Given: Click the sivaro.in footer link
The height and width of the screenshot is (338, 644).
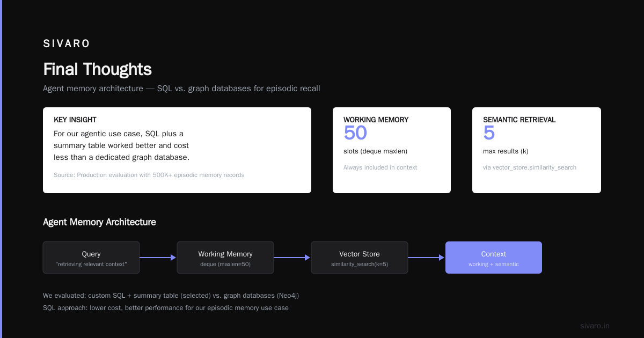Looking at the screenshot, I should (x=595, y=326).
